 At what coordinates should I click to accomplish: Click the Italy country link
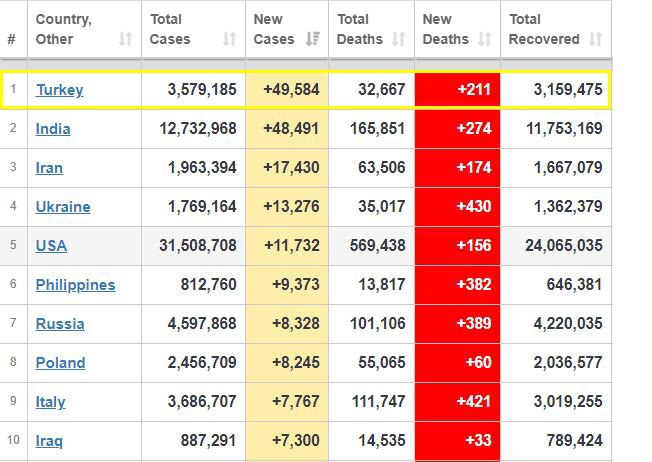(x=50, y=402)
